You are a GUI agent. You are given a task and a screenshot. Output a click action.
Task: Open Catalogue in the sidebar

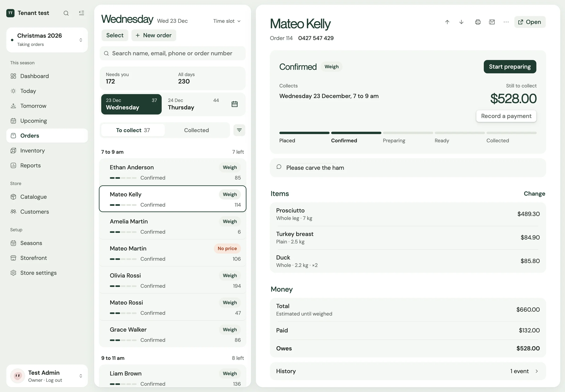click(47, 197)
